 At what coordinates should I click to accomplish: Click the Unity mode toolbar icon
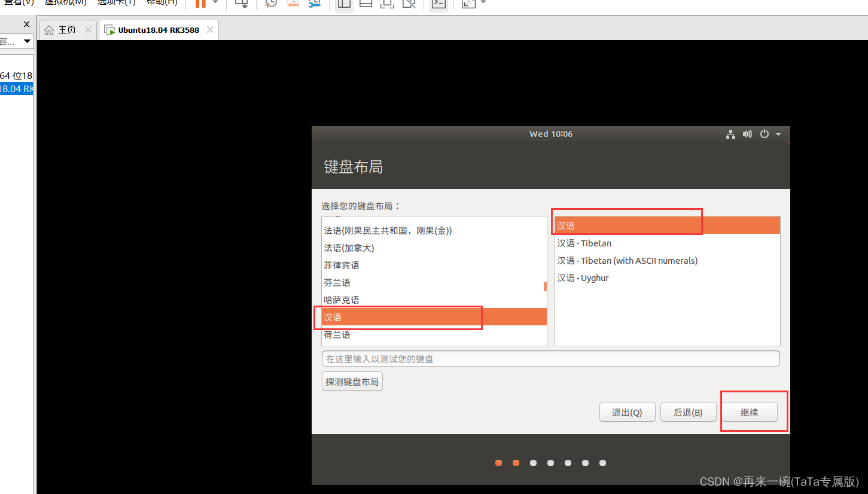point(409,4)
